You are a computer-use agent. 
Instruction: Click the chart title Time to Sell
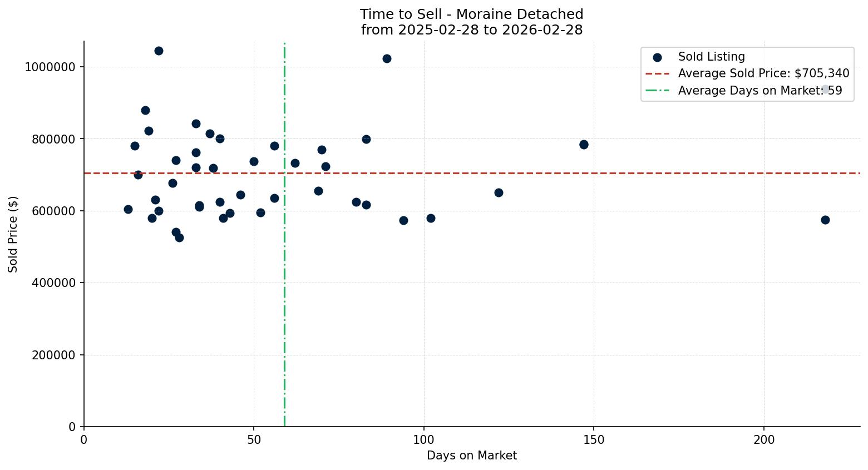(471, 14)
